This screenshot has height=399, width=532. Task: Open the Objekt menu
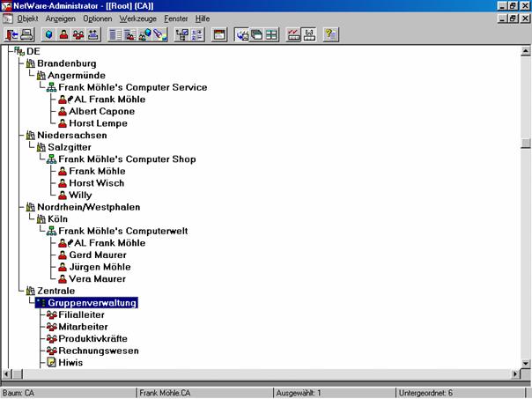point(27,18)
